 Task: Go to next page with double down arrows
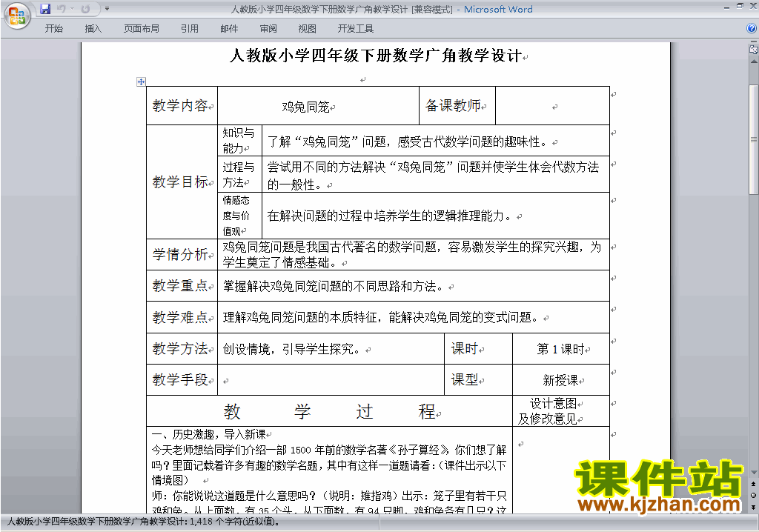pos(753,507)
